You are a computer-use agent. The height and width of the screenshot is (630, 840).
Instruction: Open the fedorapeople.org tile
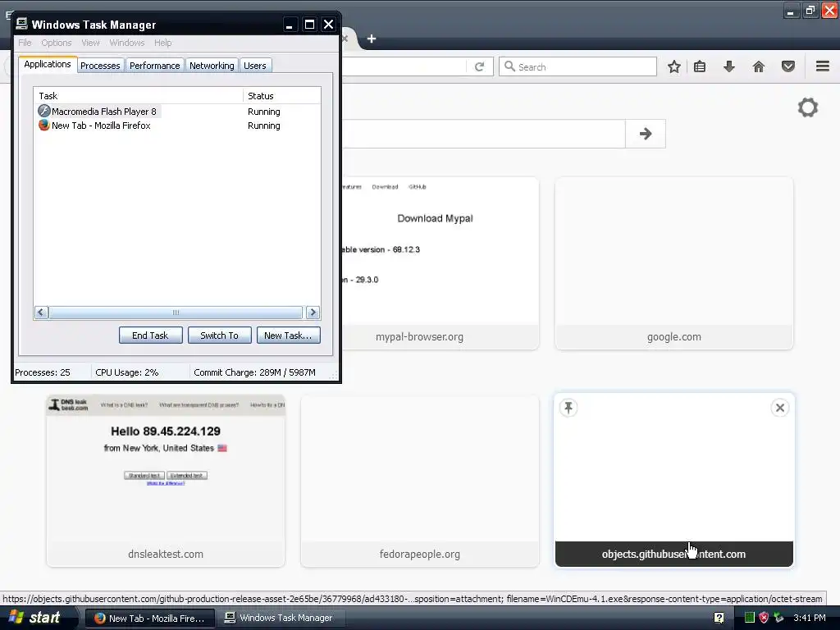click(x=419, y=481)
